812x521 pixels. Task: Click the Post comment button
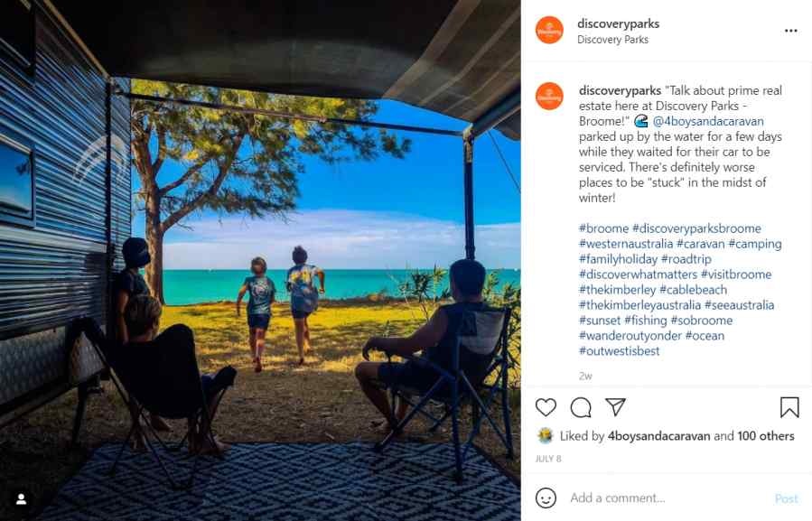pyautogui.click(x=786, y=498)
